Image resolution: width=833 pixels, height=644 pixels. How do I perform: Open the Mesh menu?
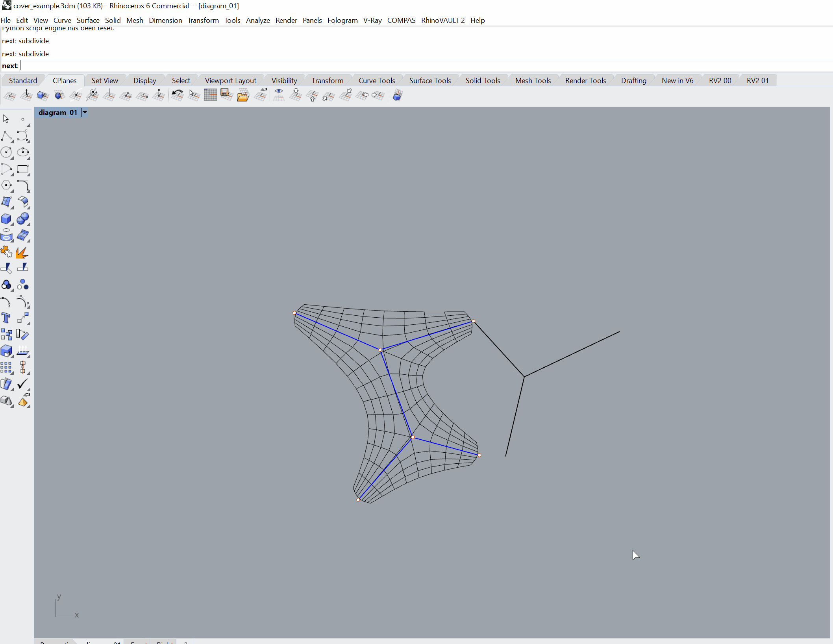click(135, 20)
